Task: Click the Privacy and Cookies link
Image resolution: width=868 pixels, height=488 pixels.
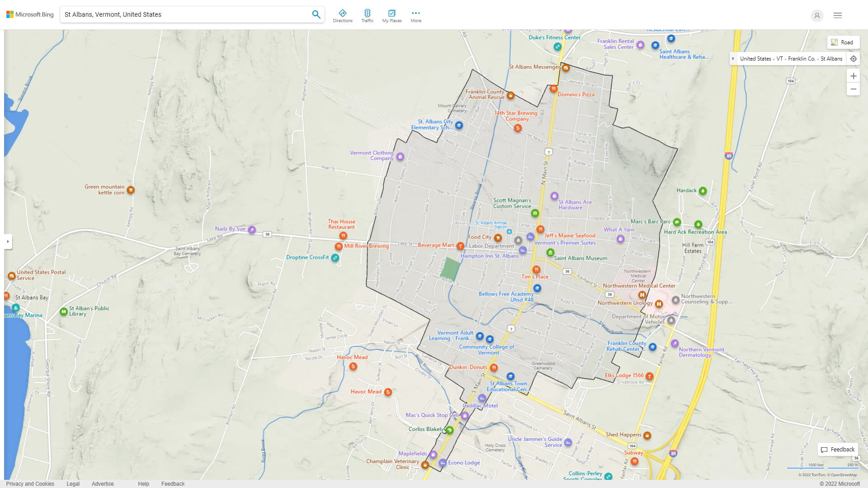Action: tap(30, 483)
